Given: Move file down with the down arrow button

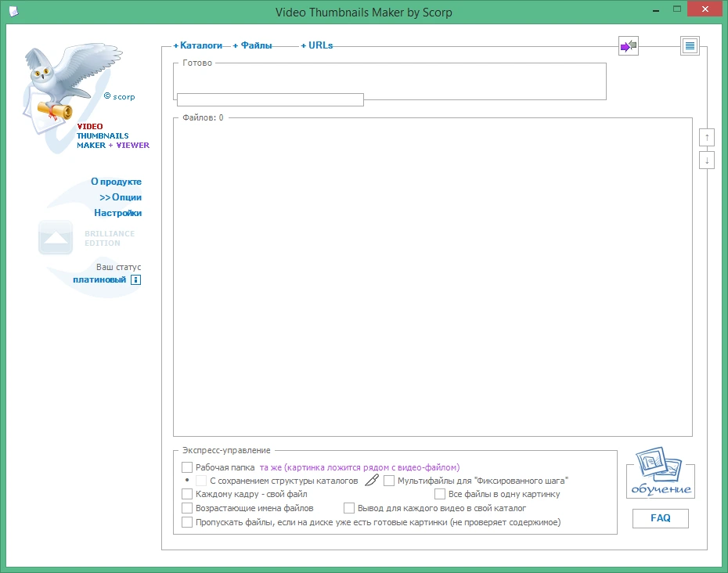Looking at the screenshot, I should pos(707,160).
